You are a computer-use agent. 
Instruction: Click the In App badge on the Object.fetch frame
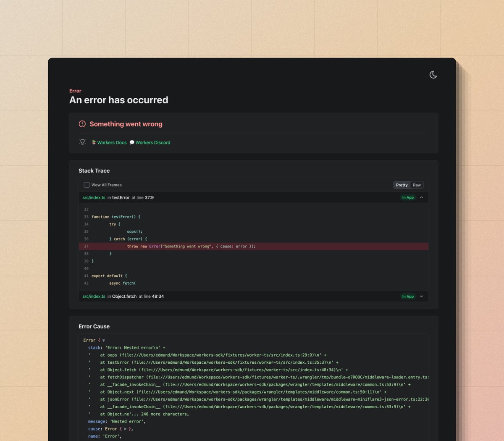click(408, 296)
